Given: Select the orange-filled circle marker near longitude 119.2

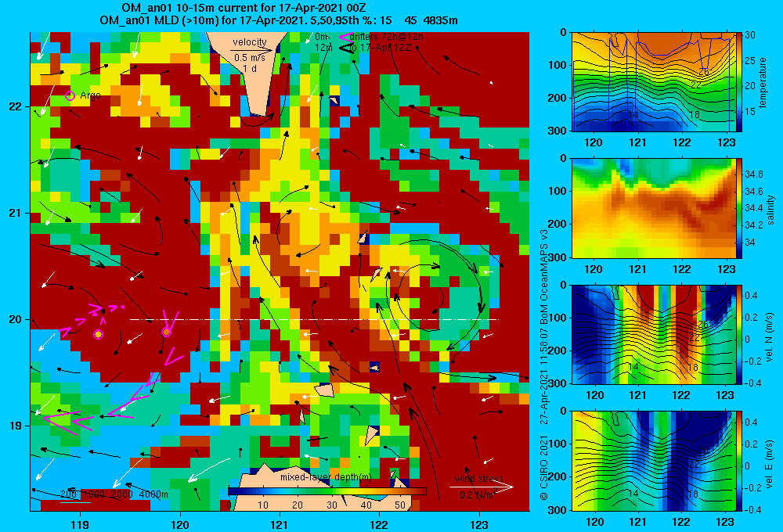Looking at the screenshot, I should (x=99, y=334).
